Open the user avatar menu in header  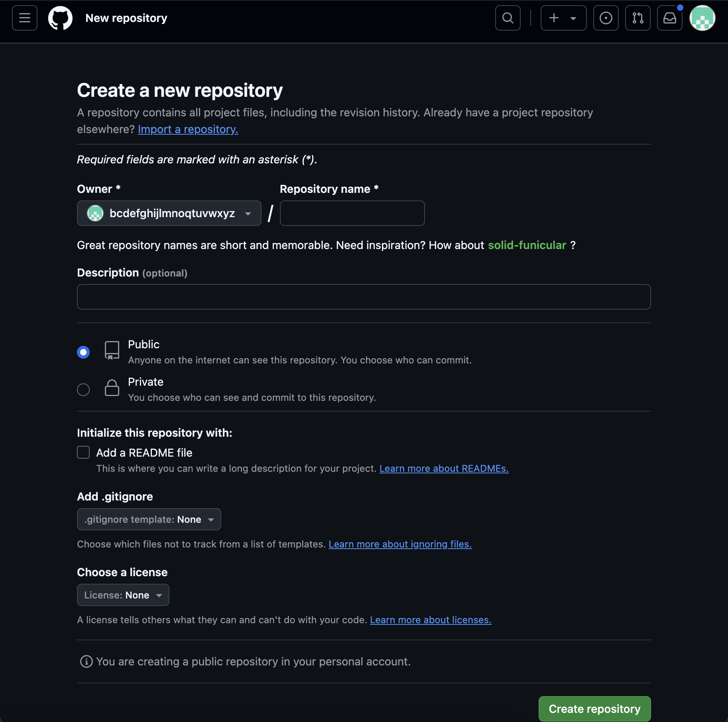pyautogui.click(x=702, y=18)
